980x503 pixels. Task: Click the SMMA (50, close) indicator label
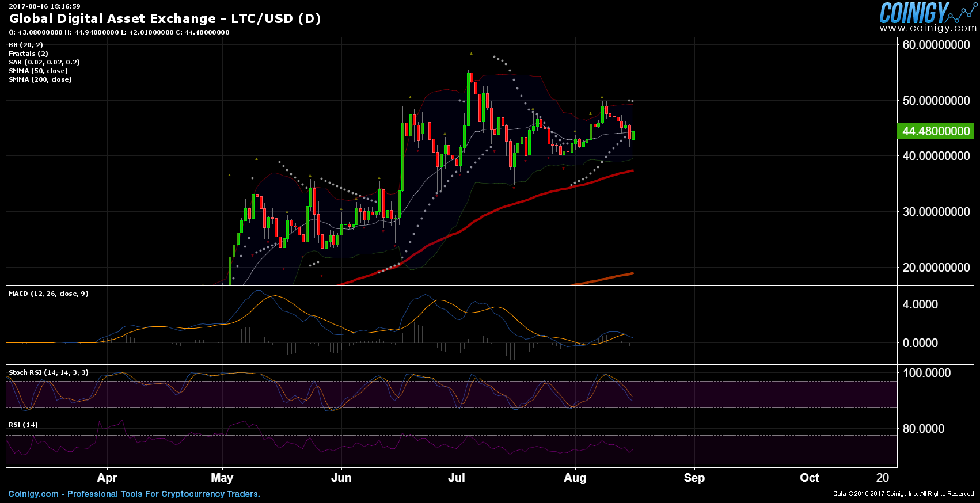[38, 71]
